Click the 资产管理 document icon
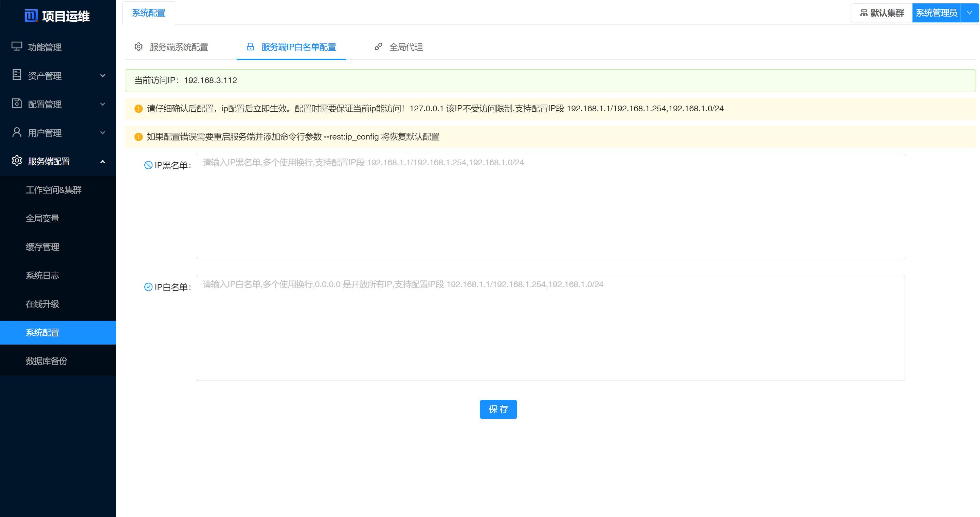 pyautogui.click(x=16, y=75)
